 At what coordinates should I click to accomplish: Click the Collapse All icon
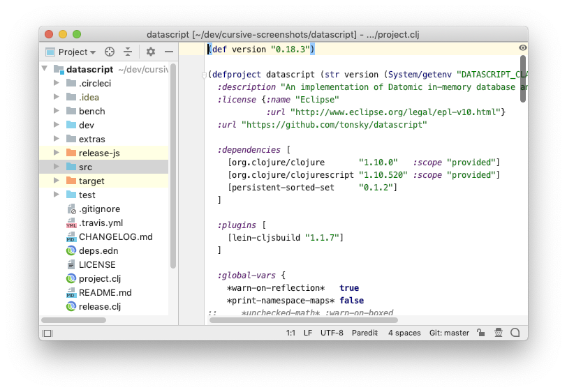click(x=128, y=52)
